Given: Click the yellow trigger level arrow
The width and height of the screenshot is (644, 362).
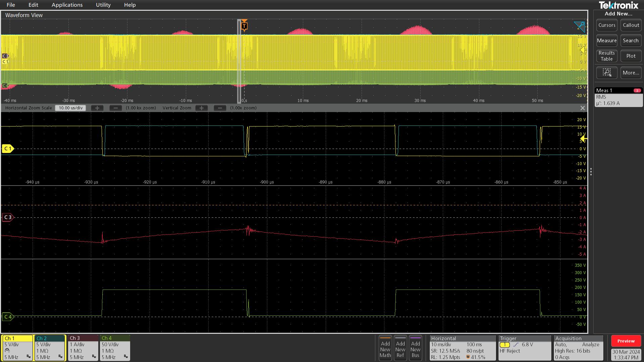Looking at the screenshot, I should click(x=584, y=139).
